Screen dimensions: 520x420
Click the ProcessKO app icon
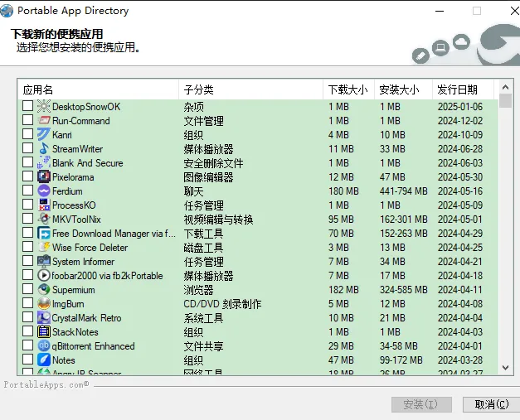coord(44,205)
